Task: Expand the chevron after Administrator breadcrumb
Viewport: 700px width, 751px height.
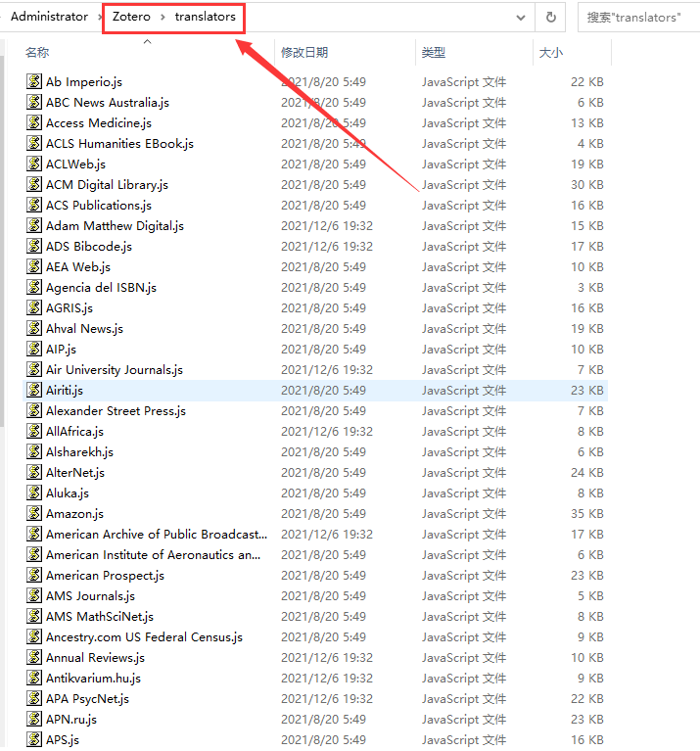Action: pyautogui.click(x=100, y=18)
